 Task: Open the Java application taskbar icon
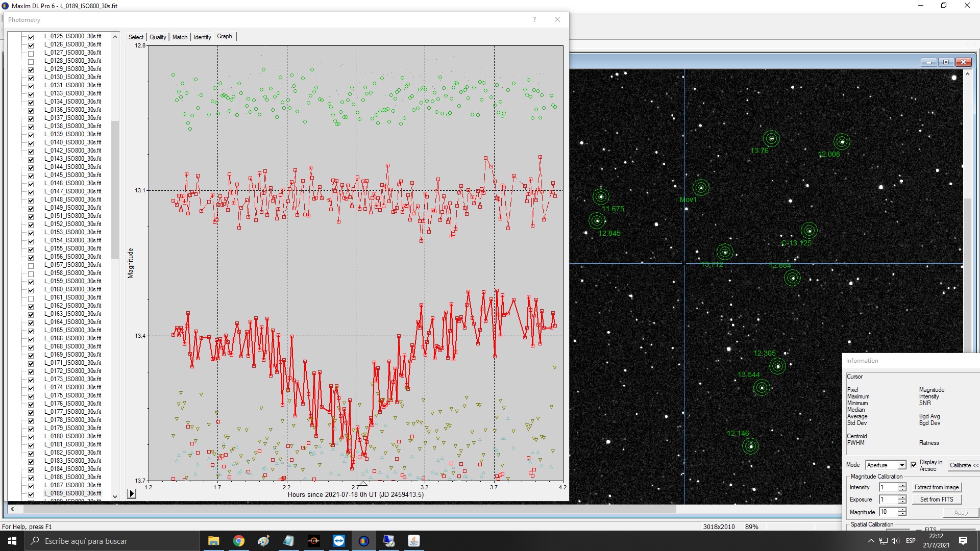414,541
